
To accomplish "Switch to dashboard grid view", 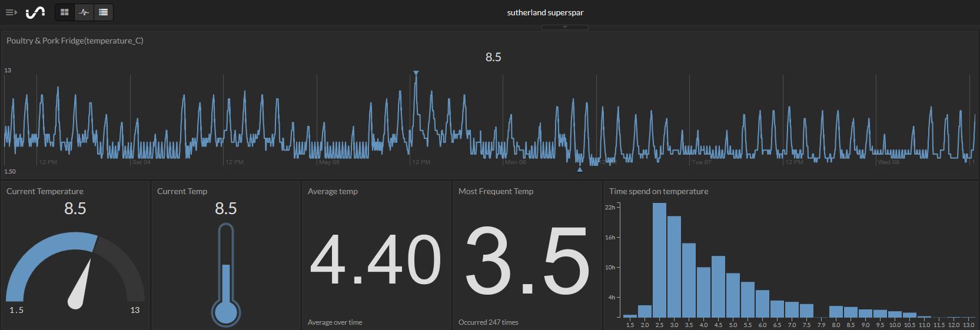I will tap(65, 12).
